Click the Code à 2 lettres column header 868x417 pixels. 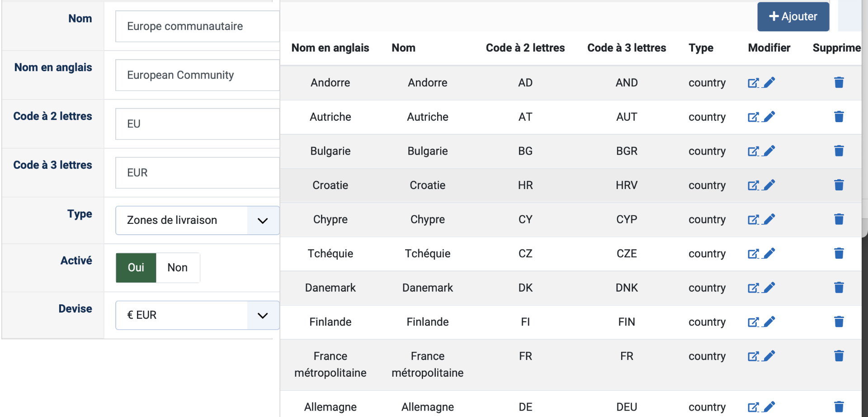pyautogui.click(x=525, y=48)
